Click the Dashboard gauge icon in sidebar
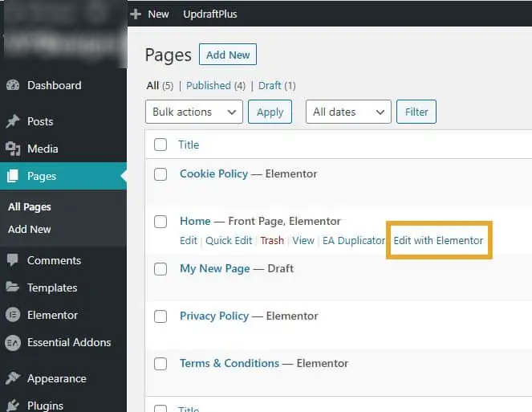This screenshot has height=412, width=532. (13, 85)
